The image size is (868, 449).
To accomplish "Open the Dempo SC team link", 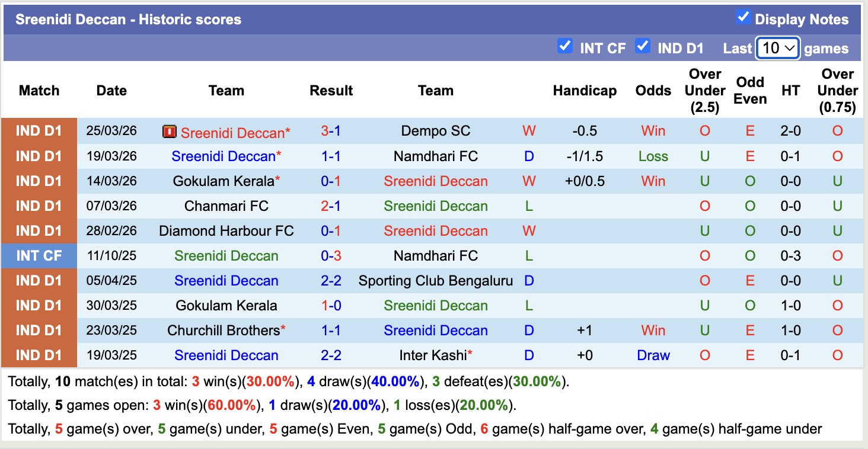I will tap(436, 132).
